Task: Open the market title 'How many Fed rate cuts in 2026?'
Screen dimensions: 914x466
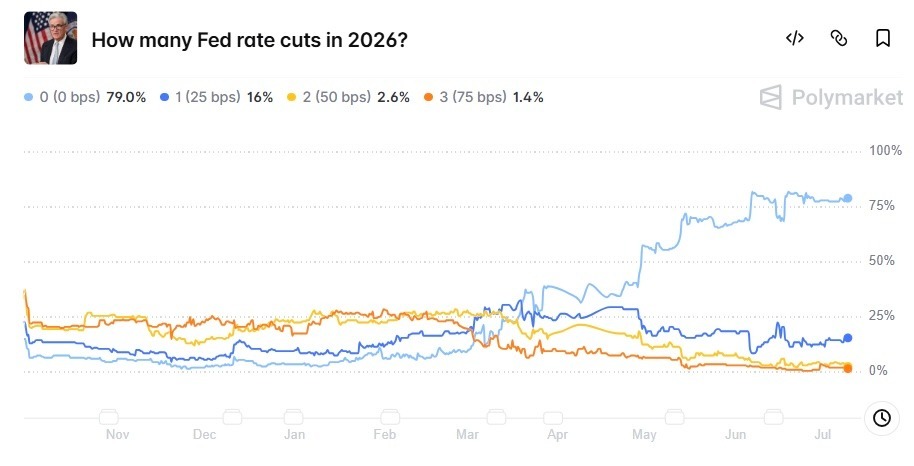Action: 249,40
